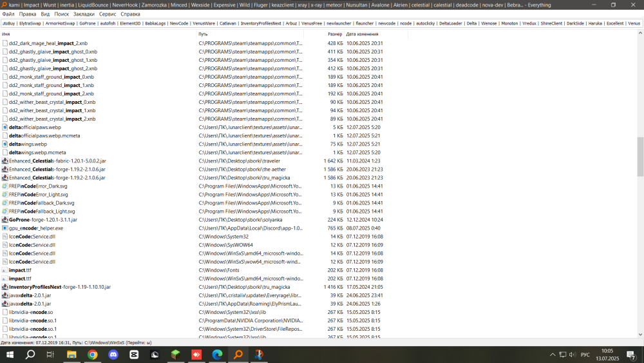Select dd2_monk_staff_ground_impact_0.xnb file

pyautogui.click(x=52, y=77)
